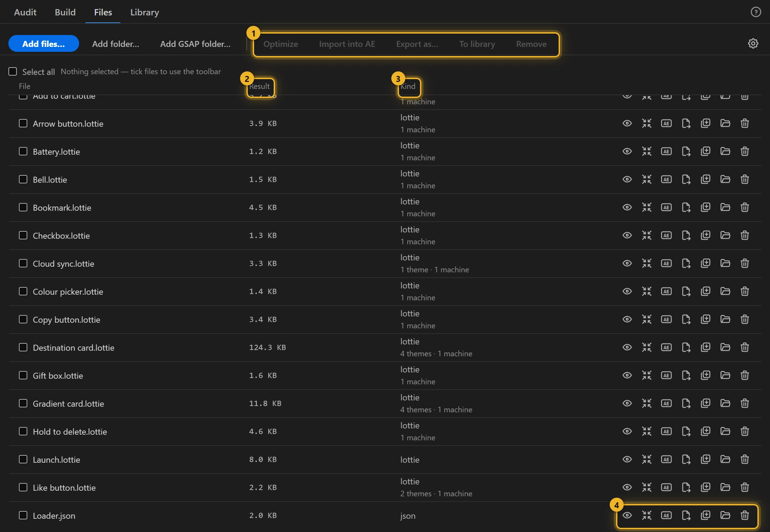The width and height of the screenshot is (770, 532).
Task: Click the Remove toolbar button
Action: (531, 44)
